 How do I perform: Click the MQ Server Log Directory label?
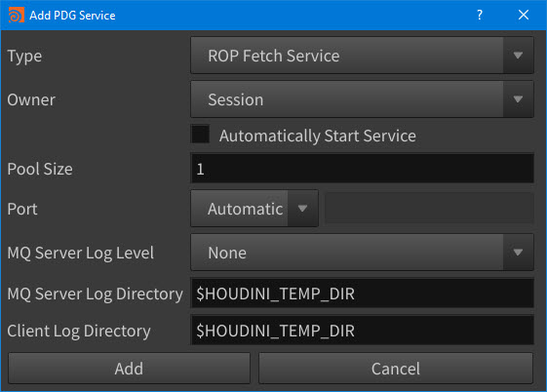click(x=96, y=294)
